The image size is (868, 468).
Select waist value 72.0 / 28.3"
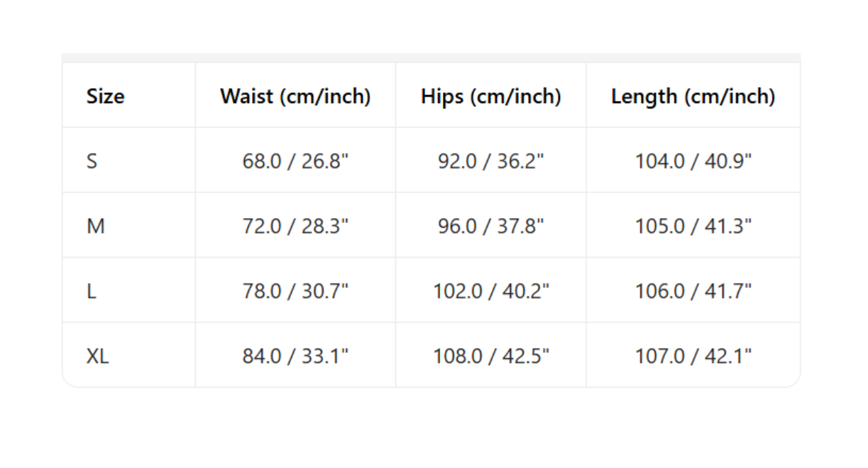[295, 227]
